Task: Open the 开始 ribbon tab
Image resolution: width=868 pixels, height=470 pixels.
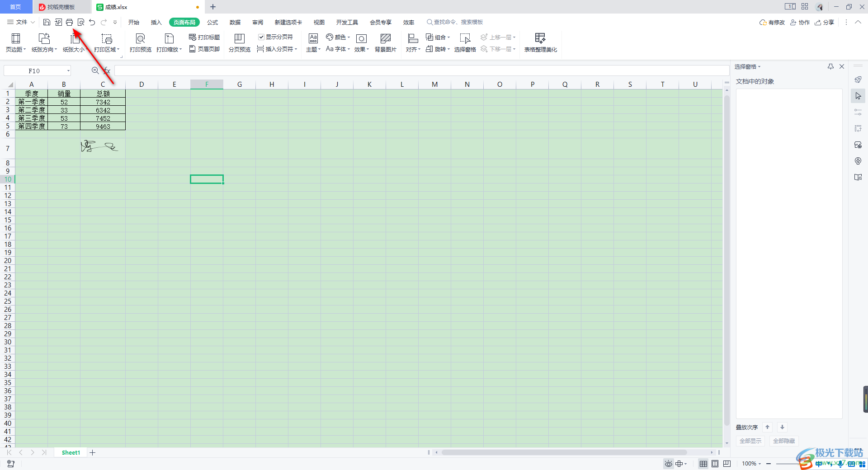Action: click(134, 22)
